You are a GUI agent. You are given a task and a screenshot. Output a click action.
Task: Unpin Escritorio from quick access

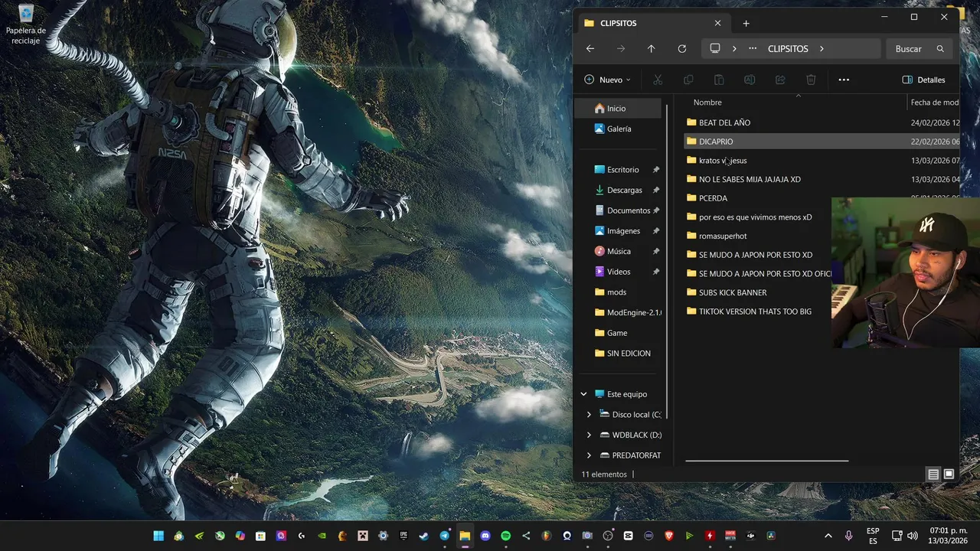tap(656, 170)
